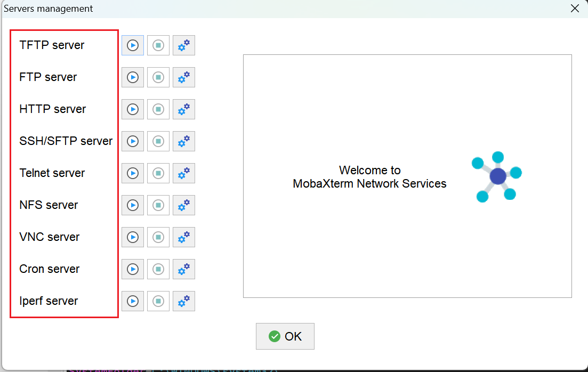Viewport: 588px width, 372px height.
Task: Stop the Telnet server
Action: [x=158, y=173]
